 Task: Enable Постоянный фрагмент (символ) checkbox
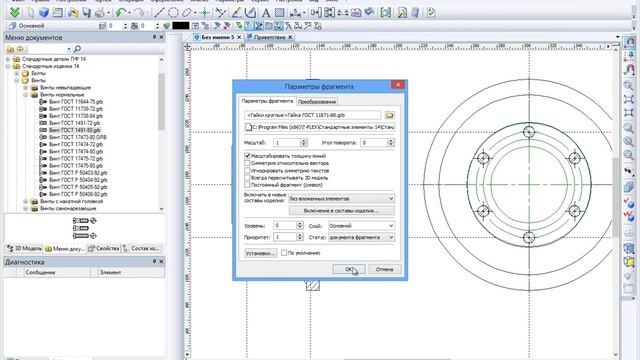[x=247, y=185]
